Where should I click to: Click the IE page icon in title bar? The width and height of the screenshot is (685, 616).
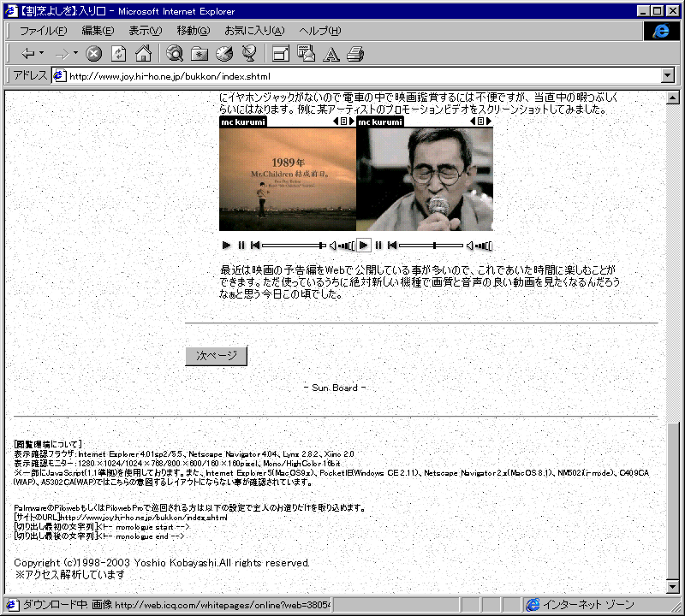[11, 11]
